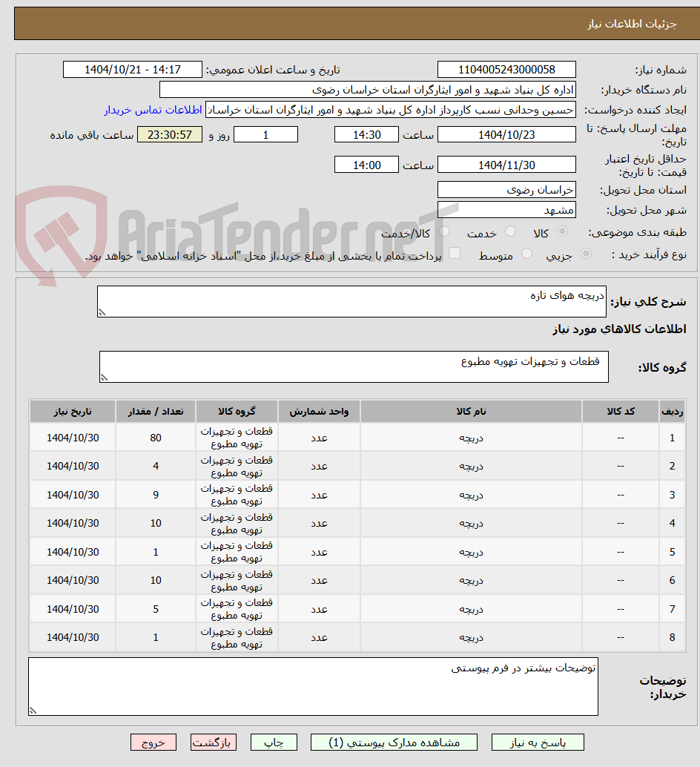
Task: Click the گروه کالا text area
Action: tap(354, 367)
